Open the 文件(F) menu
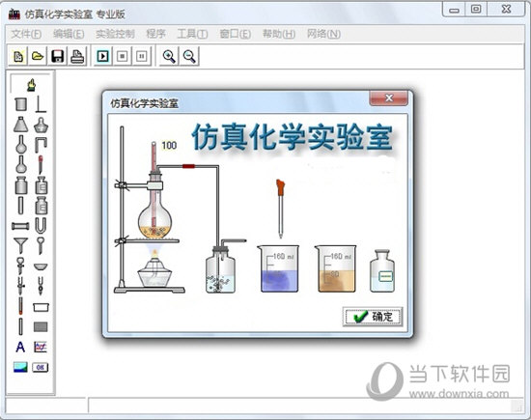This screenshot has height=420, width=531. click(26, 34)
